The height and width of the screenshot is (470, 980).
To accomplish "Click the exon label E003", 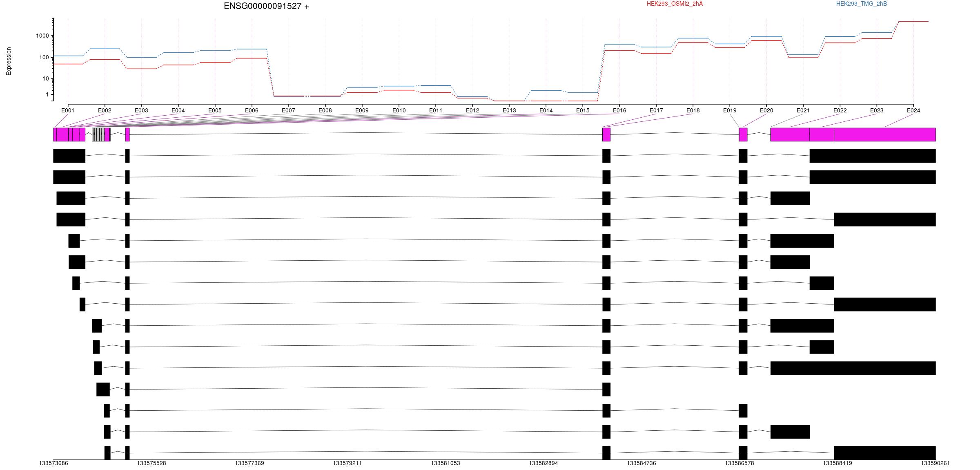I will point(141,110).
